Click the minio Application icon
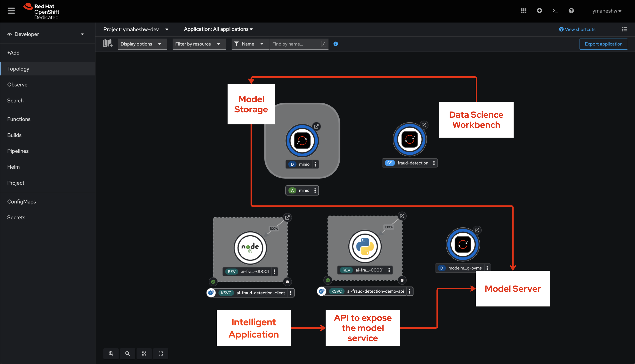Screen dimensions: 635x364 pyautogui.click(x=292, y=190)
